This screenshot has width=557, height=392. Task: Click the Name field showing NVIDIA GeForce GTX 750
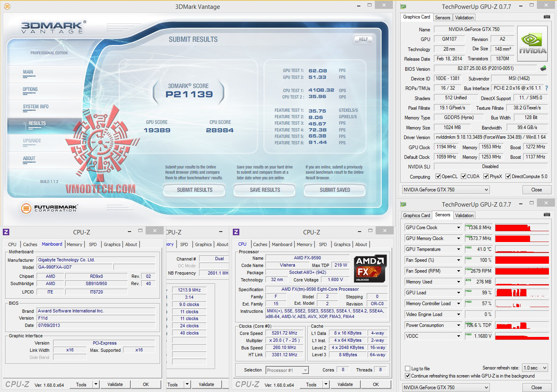coord(474,29)
